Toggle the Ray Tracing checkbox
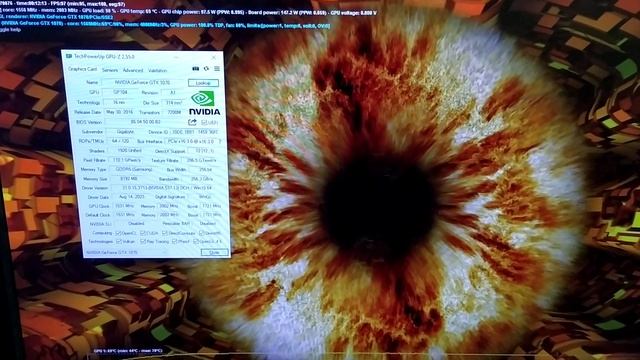The image size is (640, 360). pos(143,242)
